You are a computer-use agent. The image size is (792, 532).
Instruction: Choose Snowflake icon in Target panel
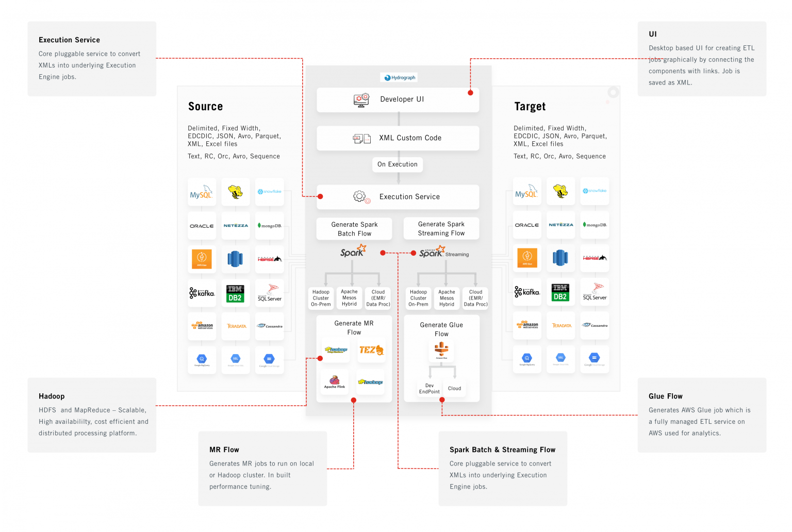tap(595, 191)
